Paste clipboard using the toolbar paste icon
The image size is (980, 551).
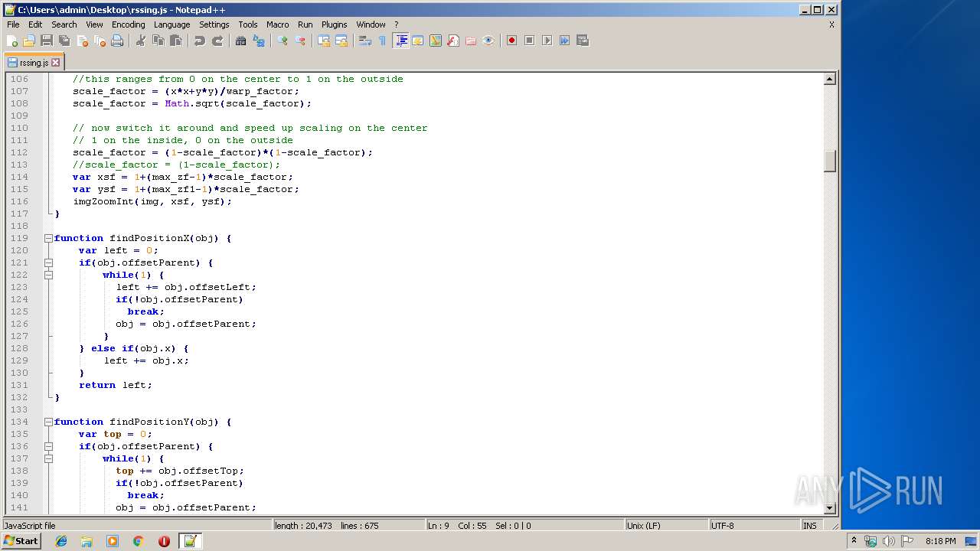(x=176, y=41)
